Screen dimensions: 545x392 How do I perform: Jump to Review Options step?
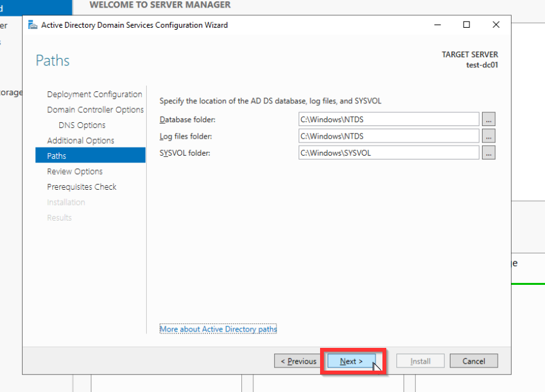pos(75,171)
